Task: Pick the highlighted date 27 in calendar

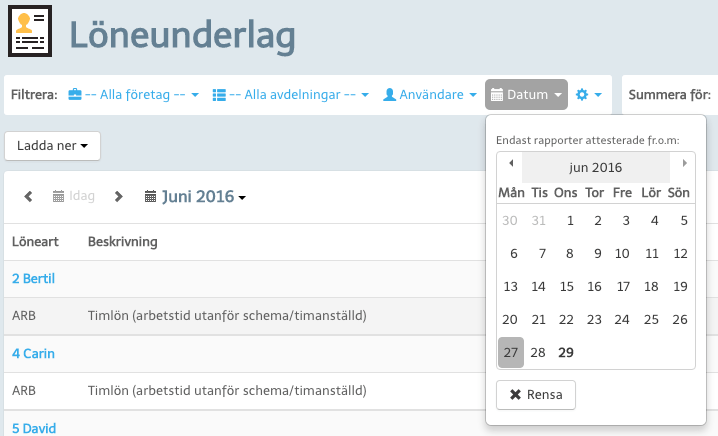Action: [x=511, y=353]
